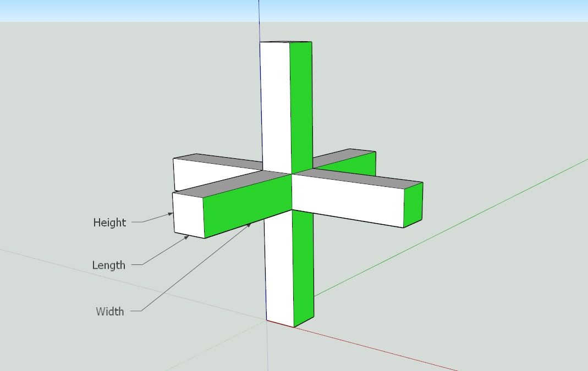Select the Height text label
Image resolution: width=588 pixels, height=371 pixels.
(x=109, y=223)
